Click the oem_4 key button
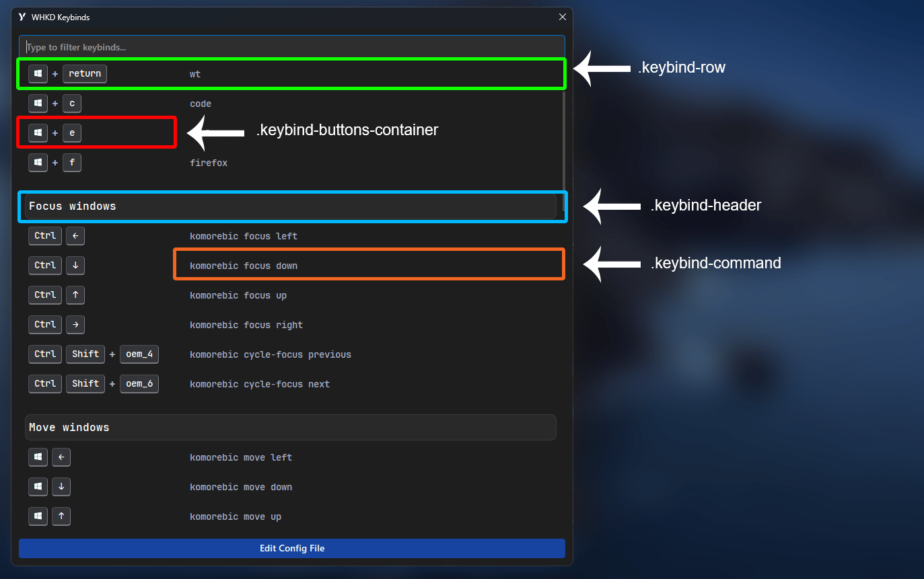Image resolution: width=924 pixels, height=579 pixels. (139, 354)
